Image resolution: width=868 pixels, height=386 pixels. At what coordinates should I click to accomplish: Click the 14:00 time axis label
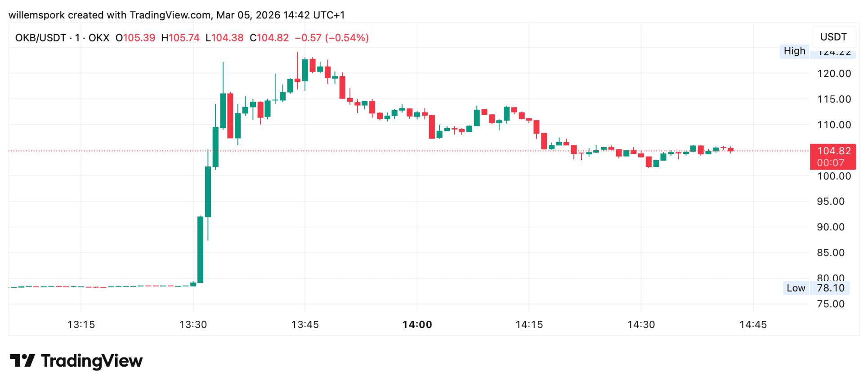(417, 324)
